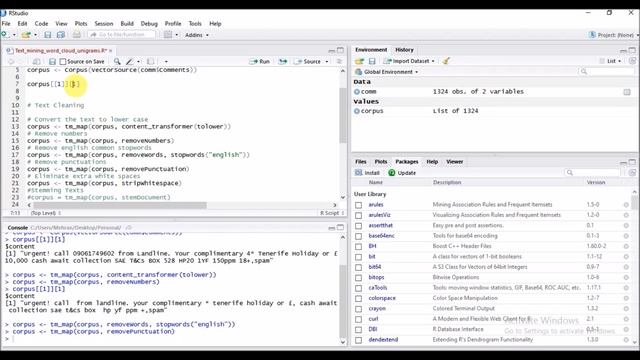
Task: Check the caTools package checkbox
Action: click(x=358, y=288)
